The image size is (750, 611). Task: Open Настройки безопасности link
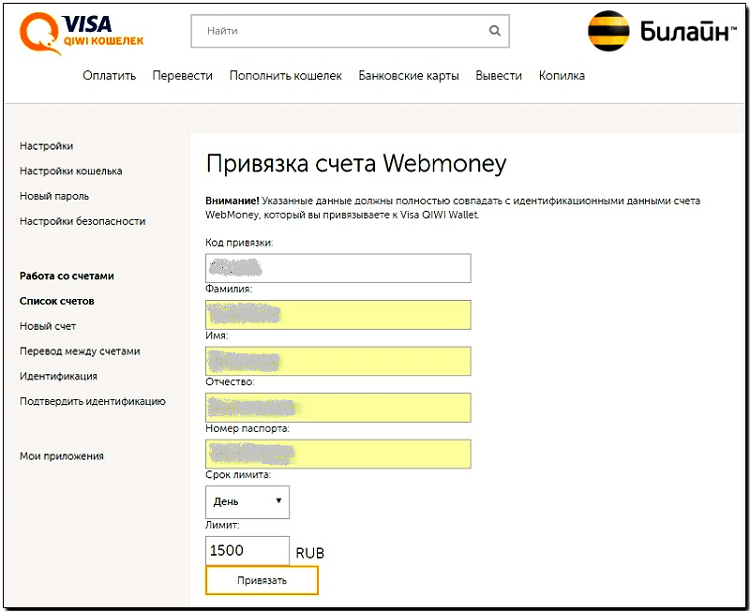click(x=82, y=221)
